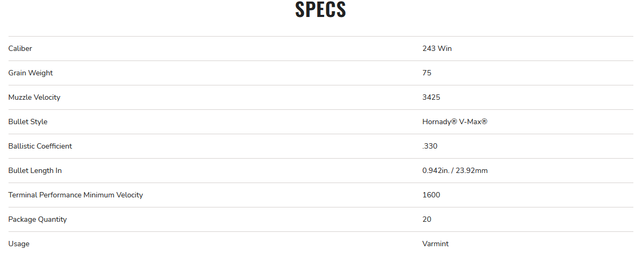Click the SPECS heading
Image resolution: width=644 pixels, height=260 pixels.
point(320,10)
